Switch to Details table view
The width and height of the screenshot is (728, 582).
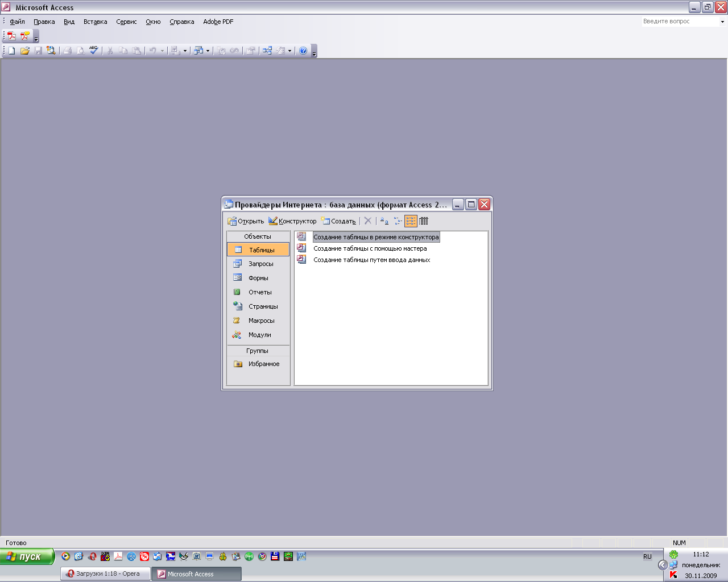[x=424, y=221]
